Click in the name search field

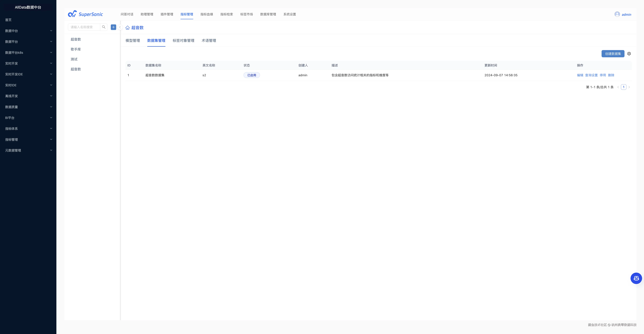(84, 27)
